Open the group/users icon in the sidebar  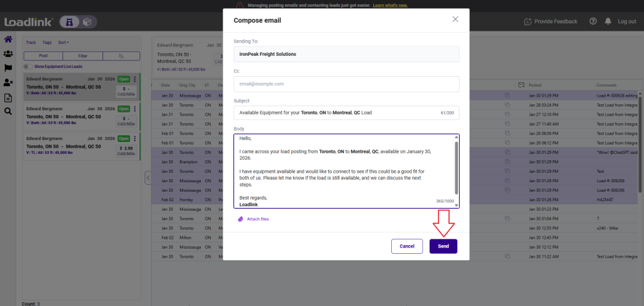click(8, 53)
